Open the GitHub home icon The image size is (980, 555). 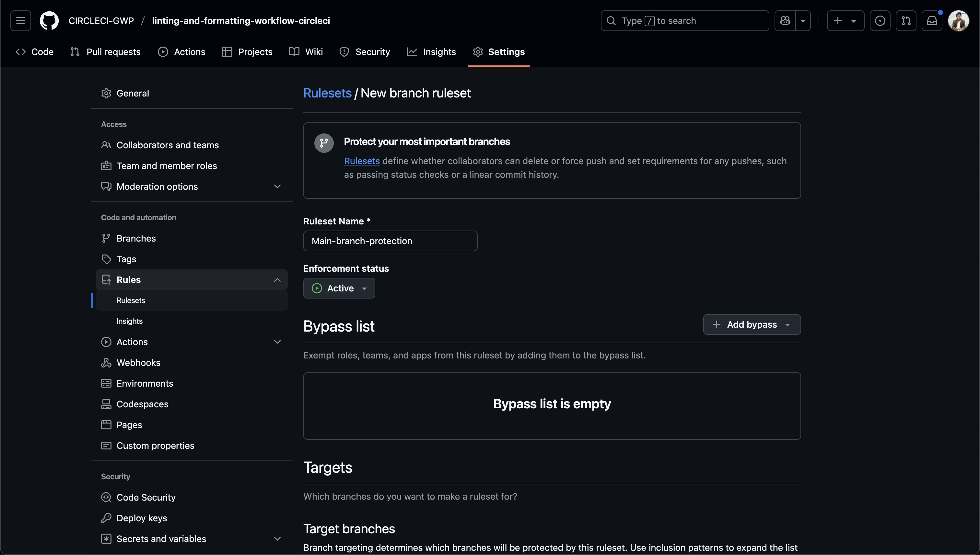pos(49,21)
